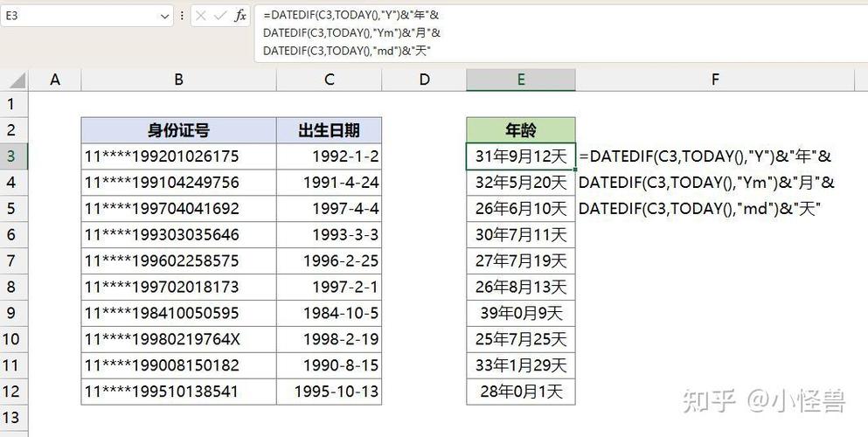The height and width of the screenshot is (437, 868).
Task: Click the Insert Function fx icon
Action: pos(240,16)
